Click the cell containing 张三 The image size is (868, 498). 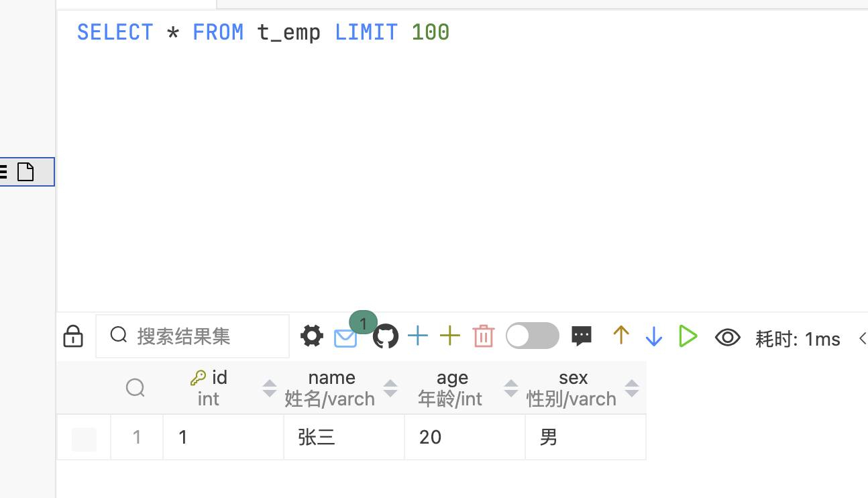pos(344,437)
